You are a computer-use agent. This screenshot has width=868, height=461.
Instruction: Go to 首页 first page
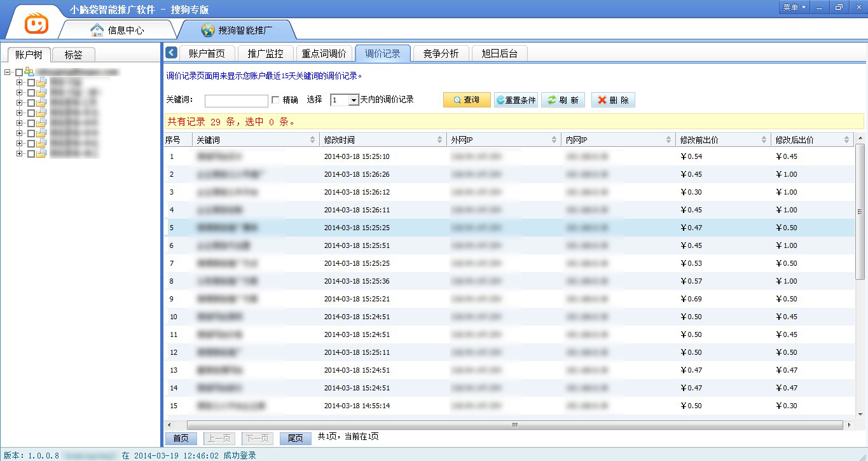[181, 438]
